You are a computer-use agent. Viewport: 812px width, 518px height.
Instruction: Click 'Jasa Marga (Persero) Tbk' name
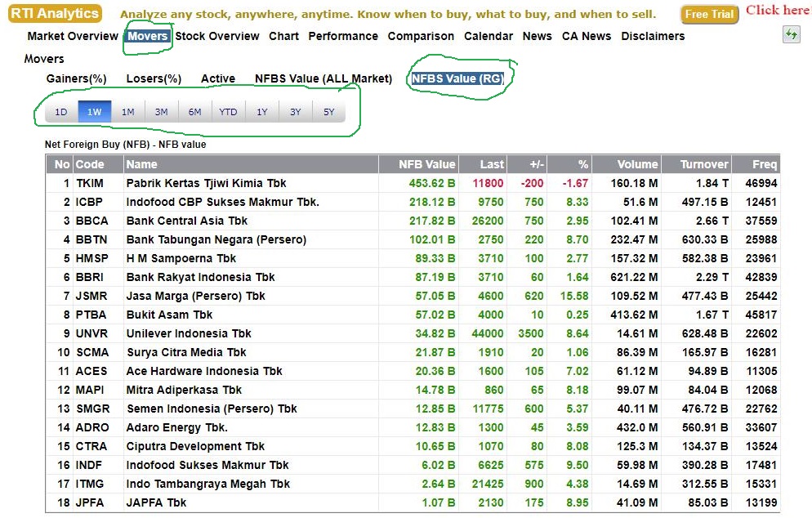pyautogui.click(x=196, y=297)
